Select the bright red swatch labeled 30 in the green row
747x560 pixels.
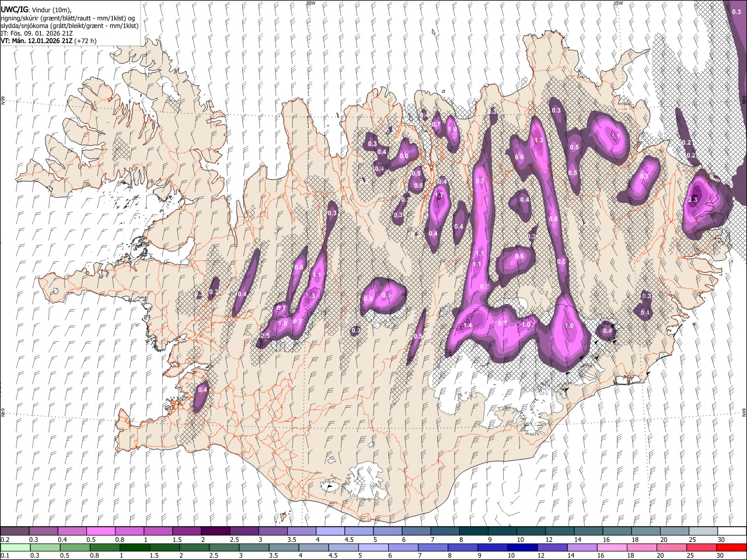[731, 547]
